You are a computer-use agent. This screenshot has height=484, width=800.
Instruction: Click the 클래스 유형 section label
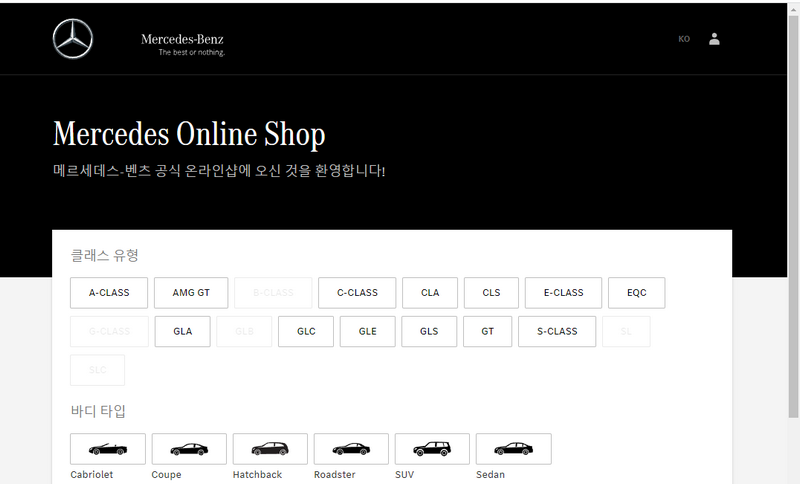(105, 255)
